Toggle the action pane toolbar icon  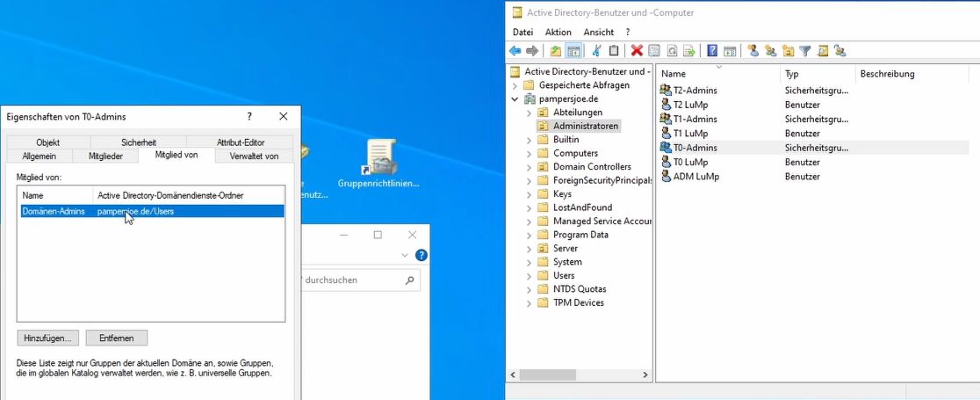[x=730, y=51]
